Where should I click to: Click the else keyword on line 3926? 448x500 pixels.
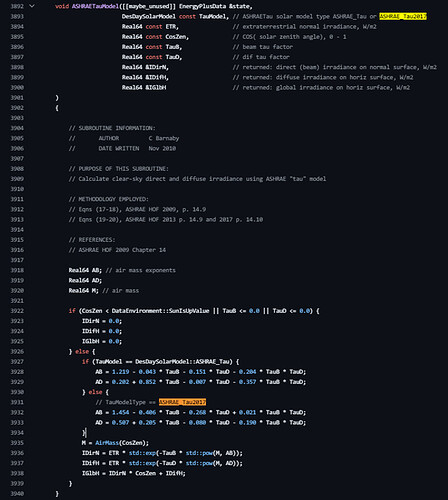(x=82, y=351)
